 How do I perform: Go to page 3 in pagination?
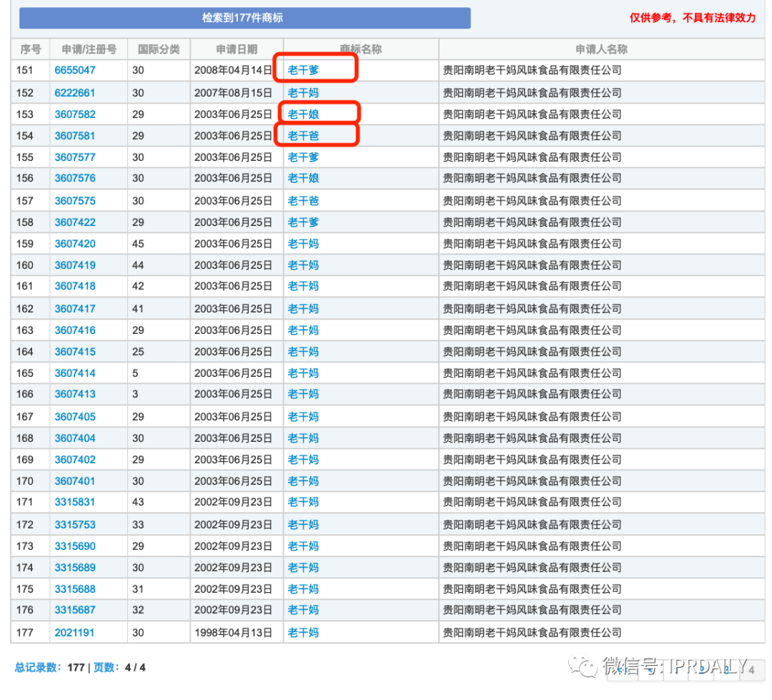pos(727,670)
